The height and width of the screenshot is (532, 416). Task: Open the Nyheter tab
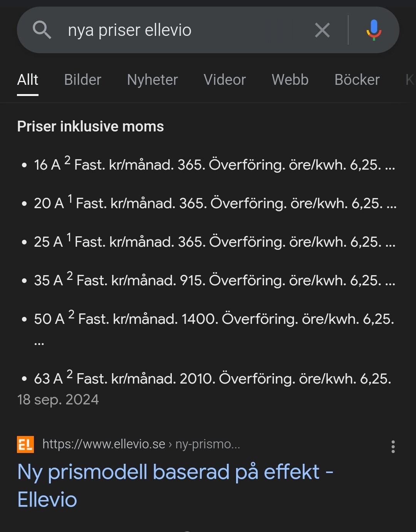pyautogui.click(x=152, y=80)
